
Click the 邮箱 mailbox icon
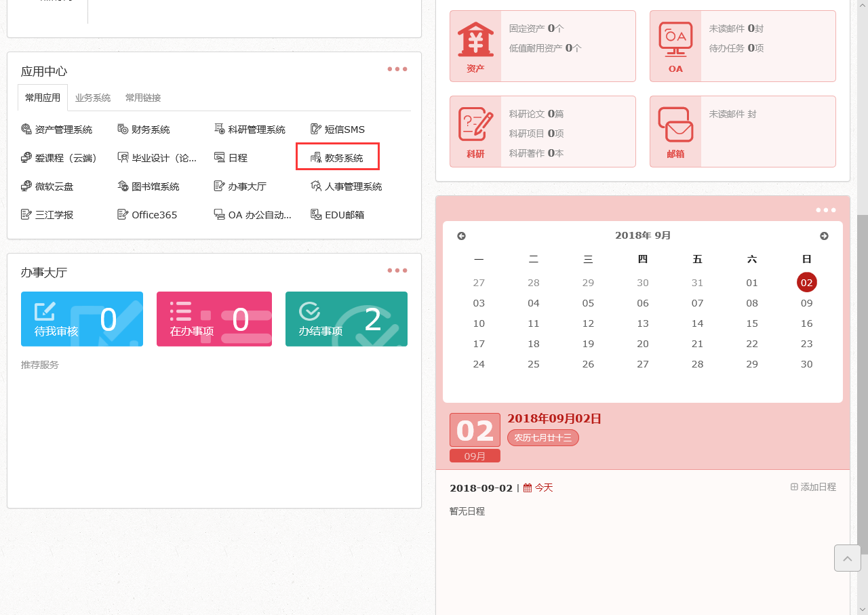coord(675,131)
